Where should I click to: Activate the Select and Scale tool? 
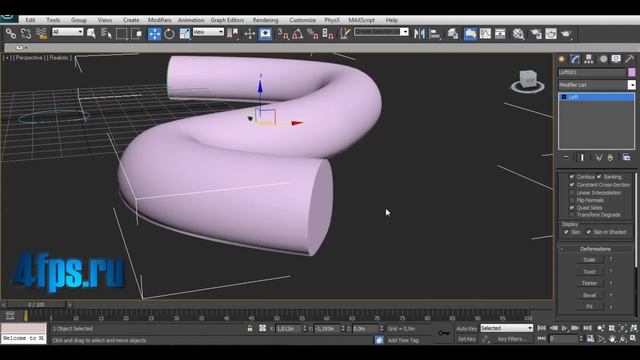point(184,34)
